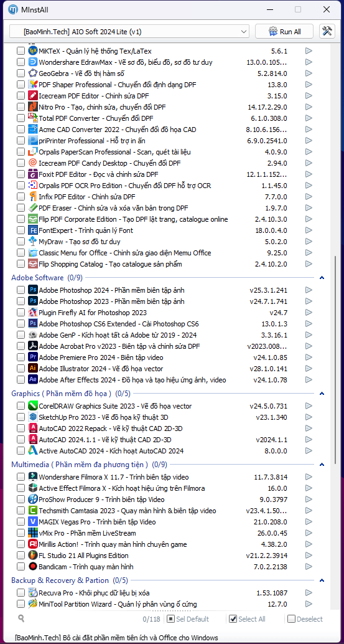Click the Run All button
Screen dimensions: 344x644
[x=284, y=31]
